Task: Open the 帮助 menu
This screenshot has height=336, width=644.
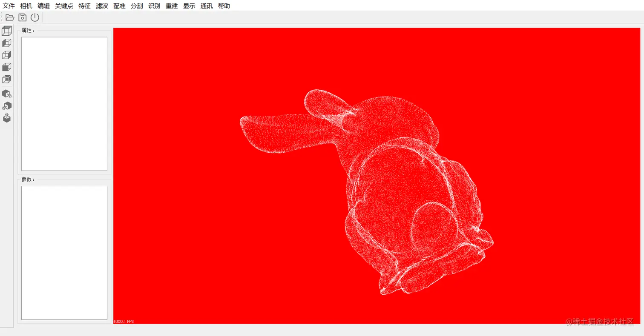Action: pos(224,6)
